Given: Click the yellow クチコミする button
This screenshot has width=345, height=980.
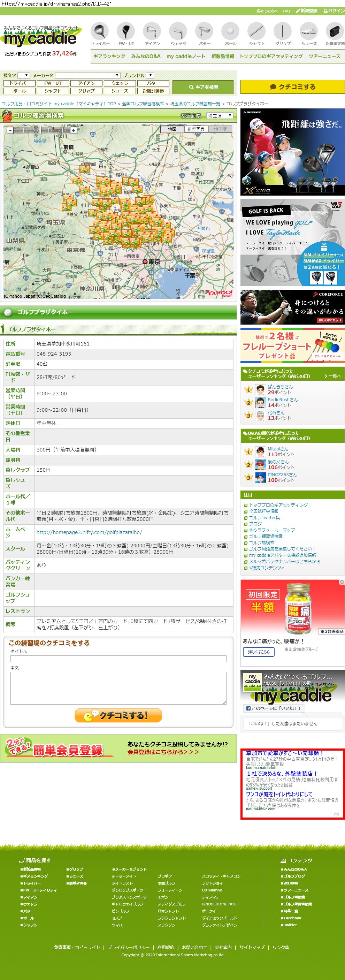Looking at the screenshot, I should (x=292, y=87).
